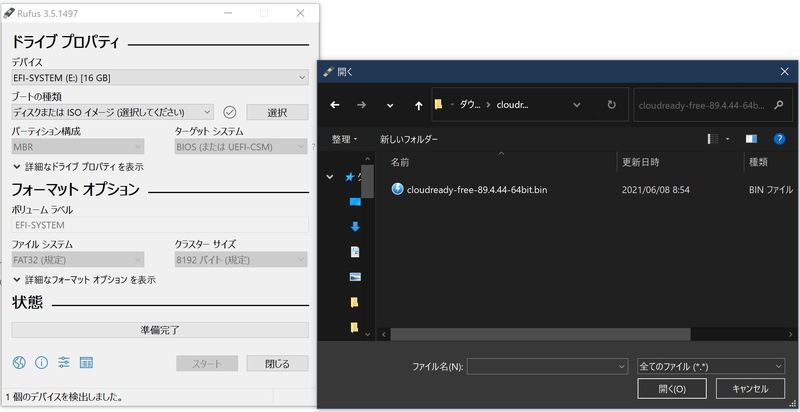Screen dimensions: 800x412
Task: Click 新しいフォルダー new folder
Action: (x=409, y=139)
